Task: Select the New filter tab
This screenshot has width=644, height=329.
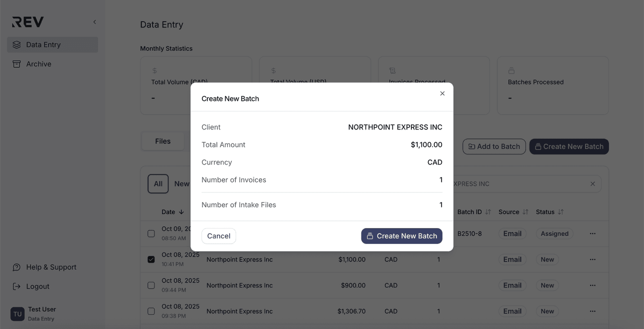Action: [182, 183]
